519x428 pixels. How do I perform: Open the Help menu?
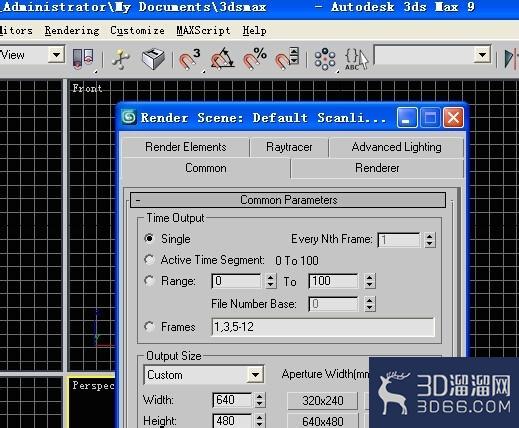click(x=254, y=31)
